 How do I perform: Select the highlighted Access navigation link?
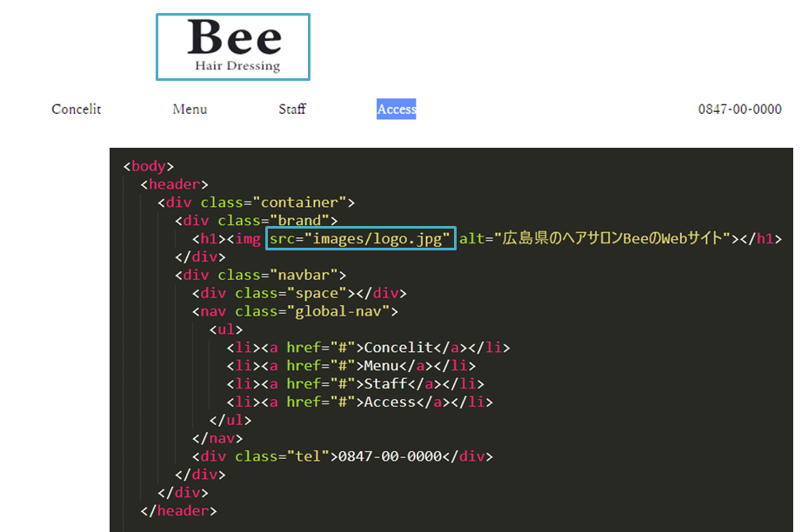click(397, 110)
